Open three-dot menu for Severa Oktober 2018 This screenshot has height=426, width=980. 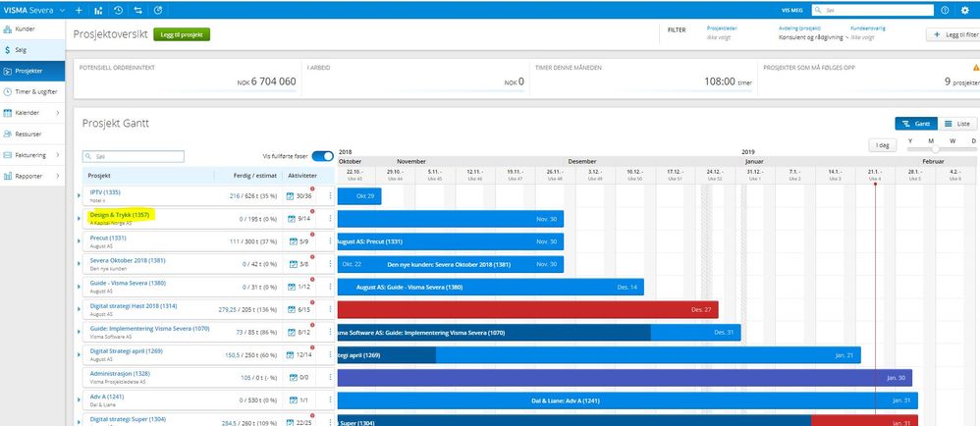pos(330,264)
